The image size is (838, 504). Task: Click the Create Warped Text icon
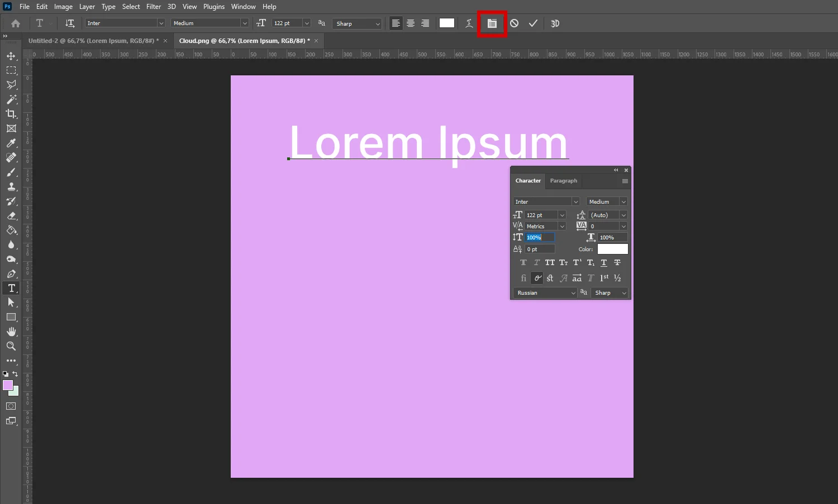point(469,23)
